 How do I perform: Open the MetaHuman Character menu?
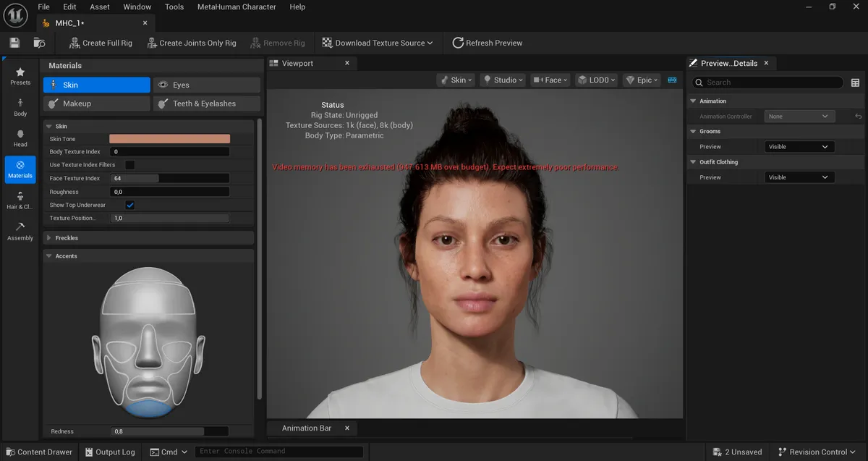tap(237, 7)
